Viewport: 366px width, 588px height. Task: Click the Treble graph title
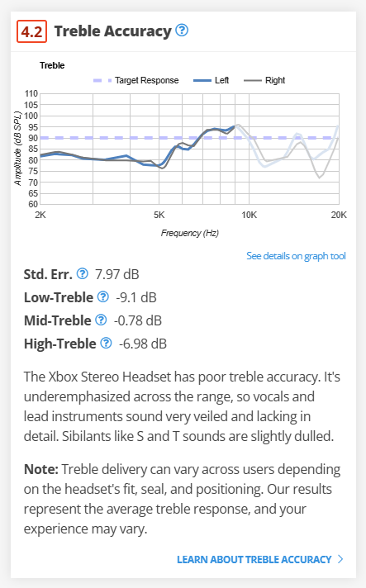pos(52,65)
